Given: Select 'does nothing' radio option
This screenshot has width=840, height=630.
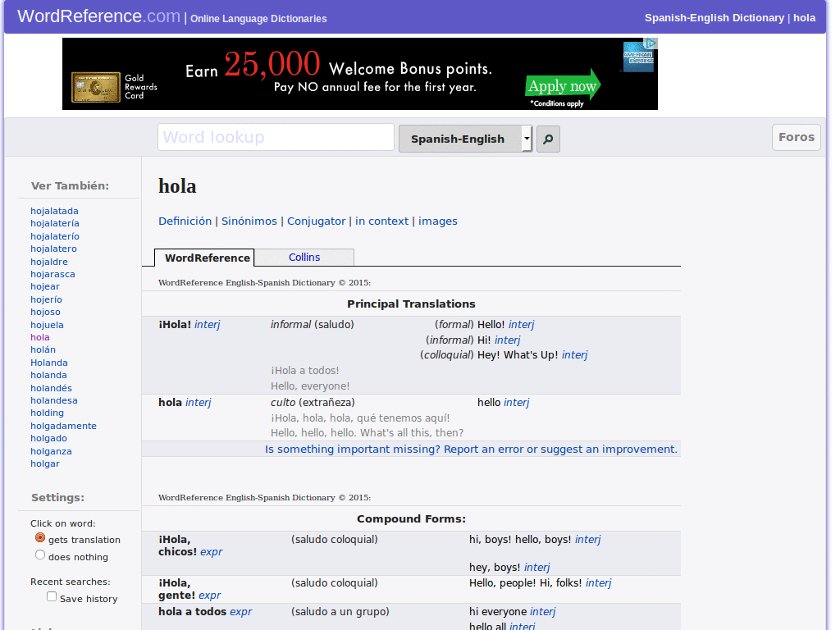Looking at the screenshot, I should (40, 555).
